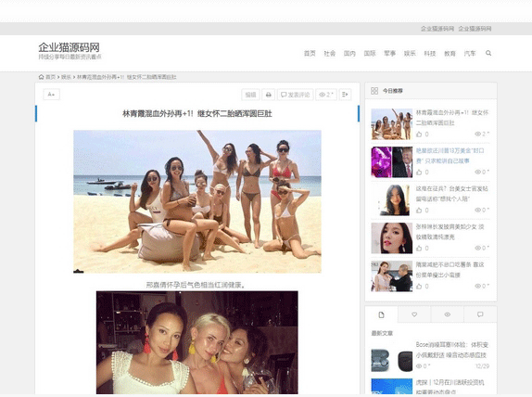532x397 pixels.
Task: Open 台美女士官 article thumbnail
Action: (391, 200)
